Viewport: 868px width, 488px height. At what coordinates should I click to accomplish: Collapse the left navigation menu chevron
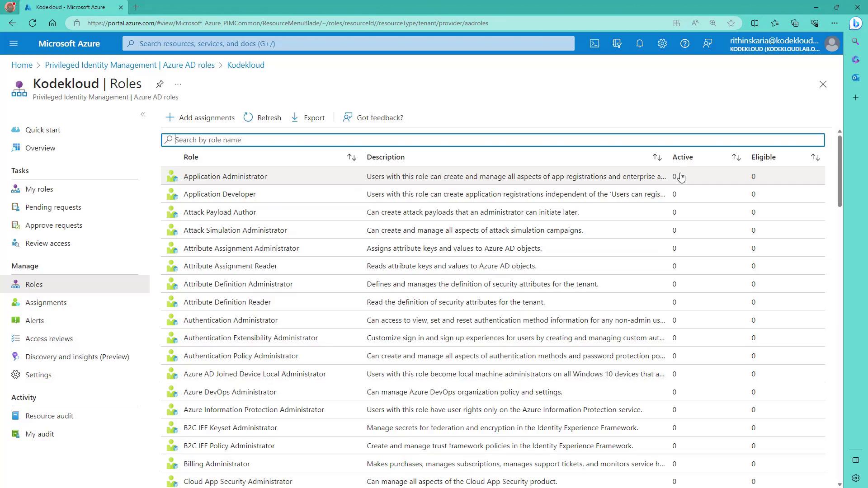point(143,115)
